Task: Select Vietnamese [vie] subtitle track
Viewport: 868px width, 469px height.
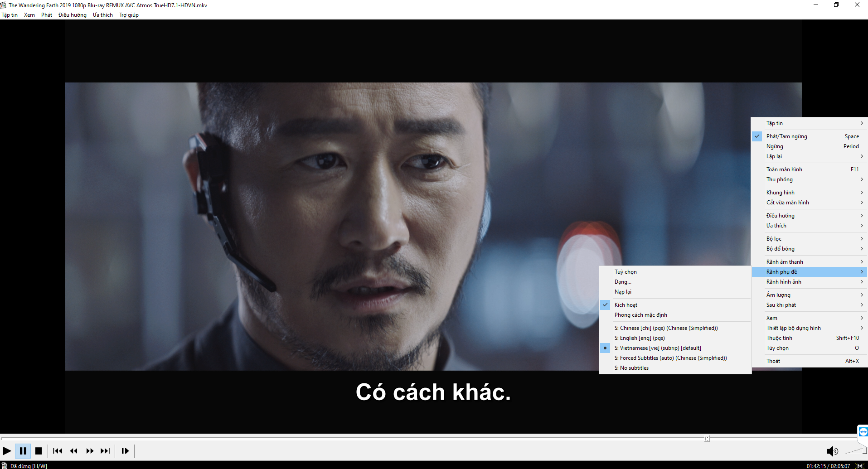Action: pyautogui.click(x=675, y=348)
